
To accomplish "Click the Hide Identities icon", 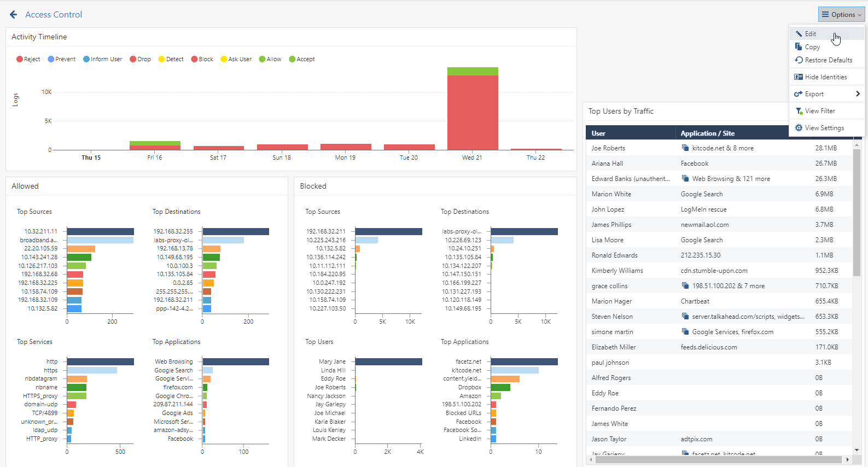I will tap(799, 77).
